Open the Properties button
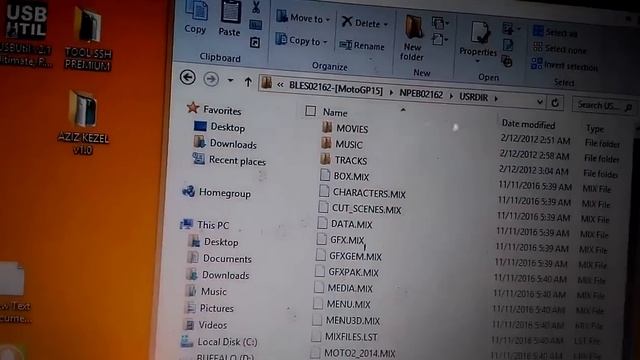The image size is (640, 360). [x=478, y=42]
